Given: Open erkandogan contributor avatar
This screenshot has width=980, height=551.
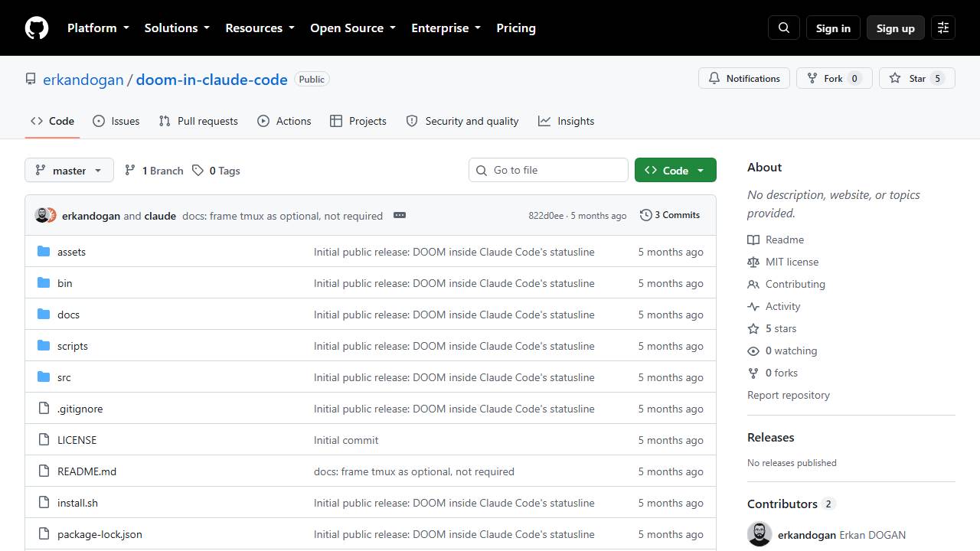Looking at the screenshot, I should pos(759,534).
